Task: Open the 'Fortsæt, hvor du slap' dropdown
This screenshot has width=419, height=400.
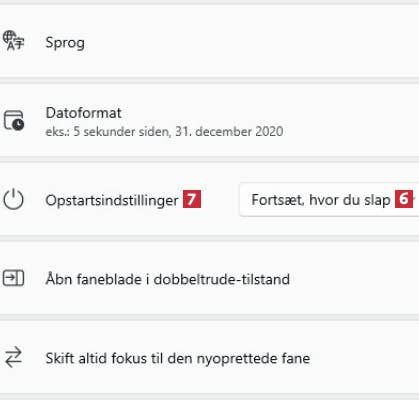Action: click(329, 200)
